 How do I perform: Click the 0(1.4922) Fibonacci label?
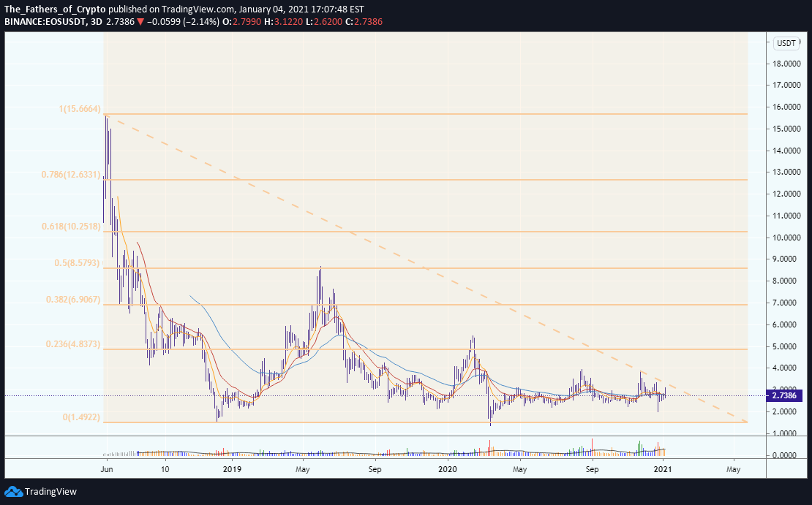click(x=81, y=417)
